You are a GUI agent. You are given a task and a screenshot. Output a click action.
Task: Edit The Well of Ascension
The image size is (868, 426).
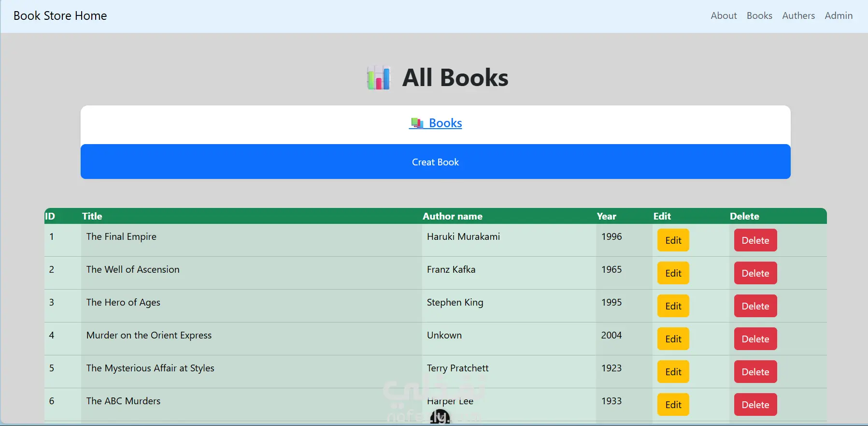pos(673,273)
